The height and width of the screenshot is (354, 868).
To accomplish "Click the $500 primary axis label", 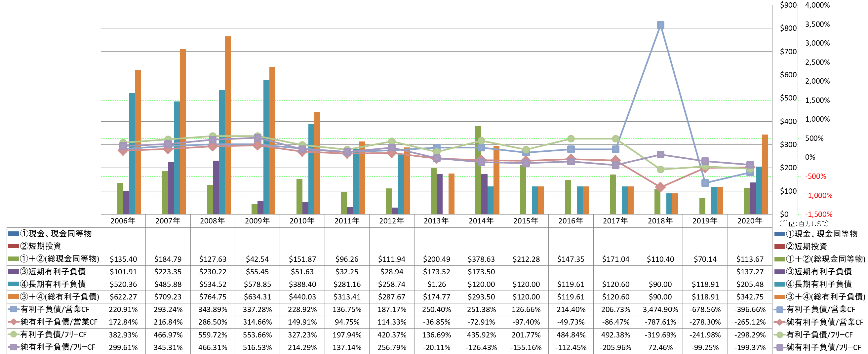I will point(788,98).
